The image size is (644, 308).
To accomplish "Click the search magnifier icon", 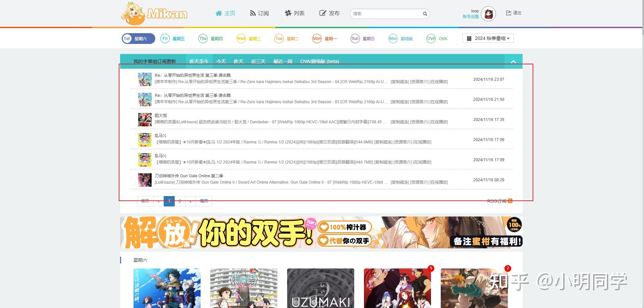I will point(425,14).
